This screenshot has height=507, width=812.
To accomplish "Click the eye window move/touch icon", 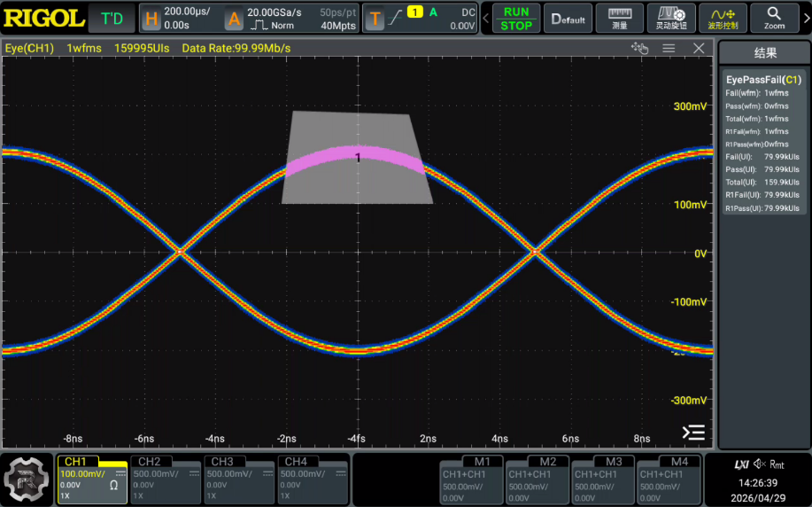I will [639, 48].
